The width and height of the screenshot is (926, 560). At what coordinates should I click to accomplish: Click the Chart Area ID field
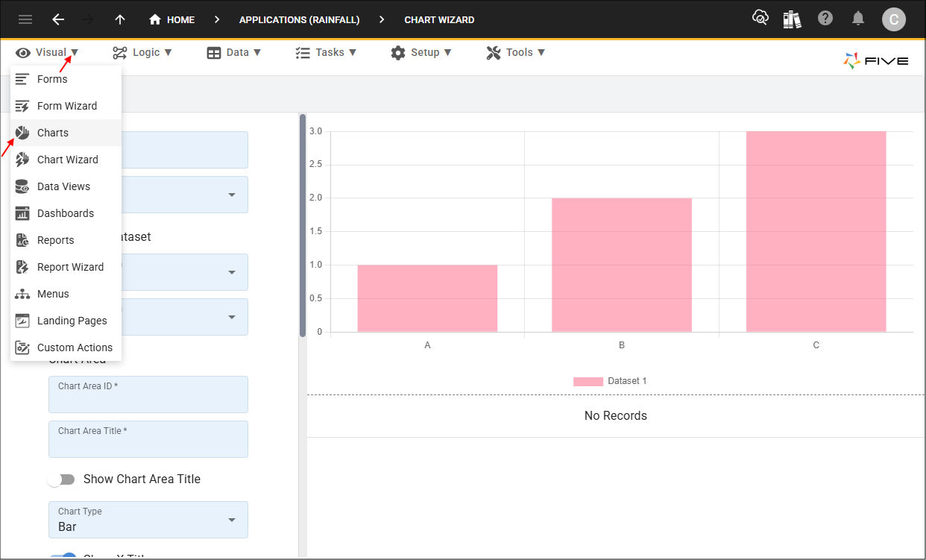[148, 394]
